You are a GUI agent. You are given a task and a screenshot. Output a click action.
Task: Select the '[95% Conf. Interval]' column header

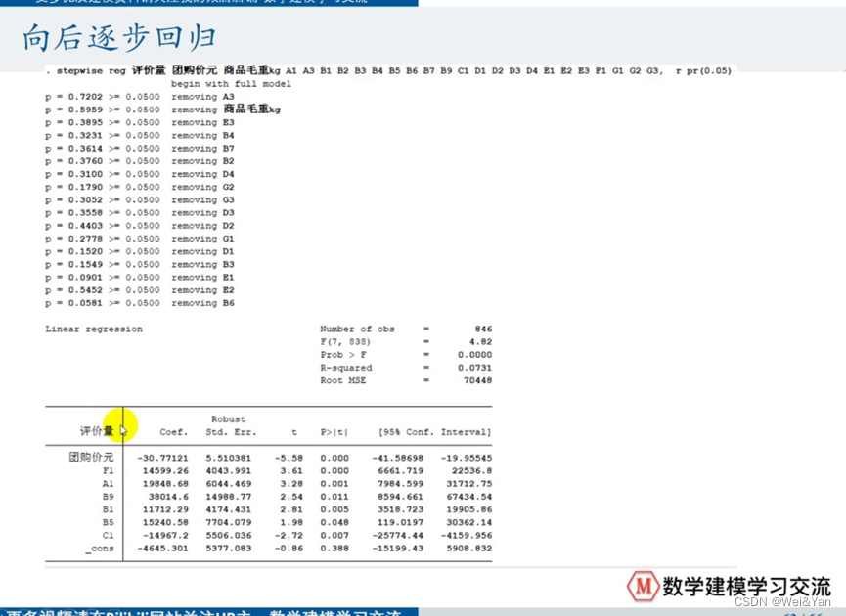(435, 432)
